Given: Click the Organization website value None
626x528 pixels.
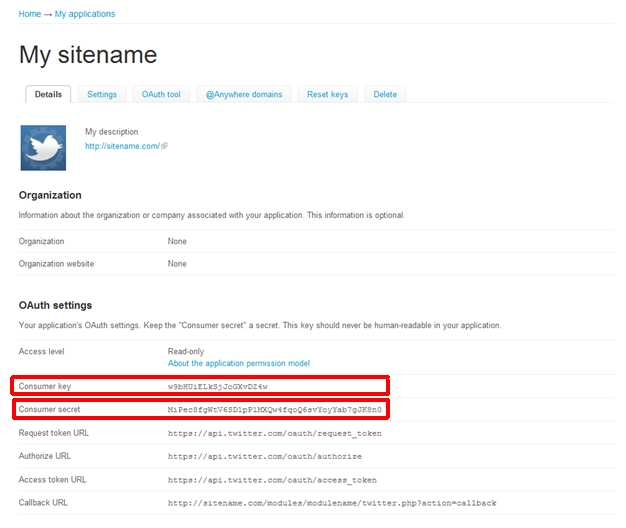Looking at the screenshot, I should click(177, 263).
